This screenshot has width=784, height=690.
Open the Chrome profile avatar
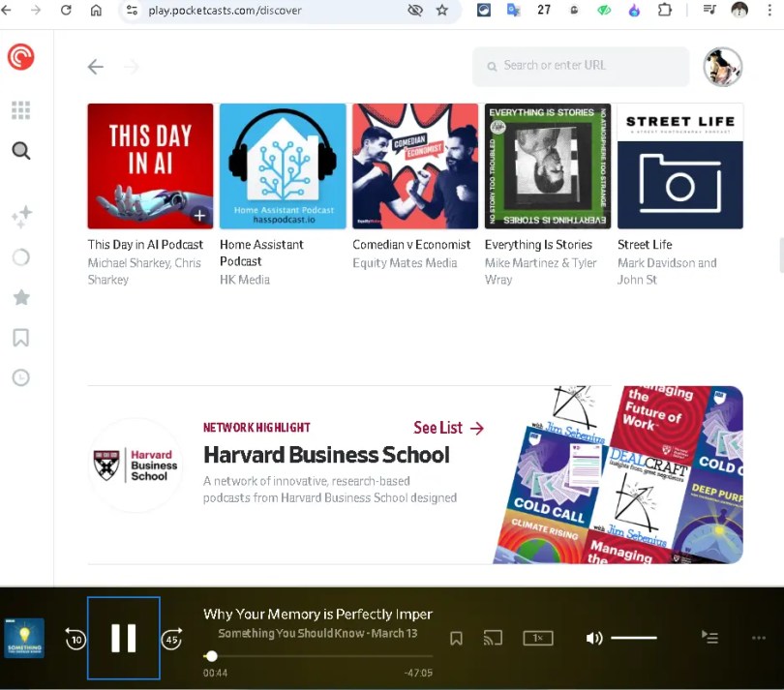[739, 10]
